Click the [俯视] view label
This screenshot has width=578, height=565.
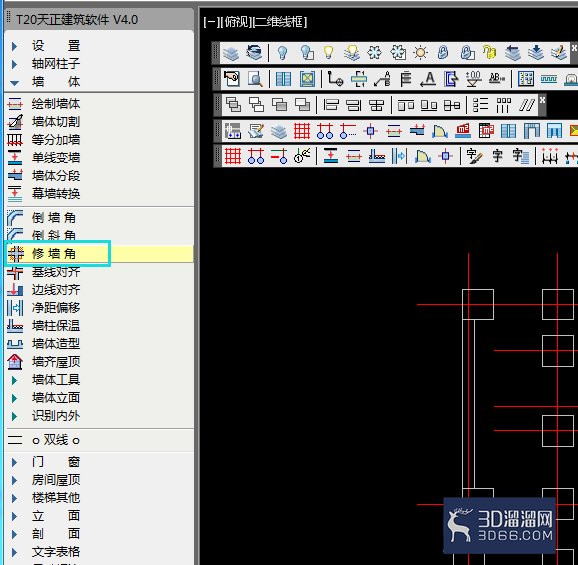236,22
